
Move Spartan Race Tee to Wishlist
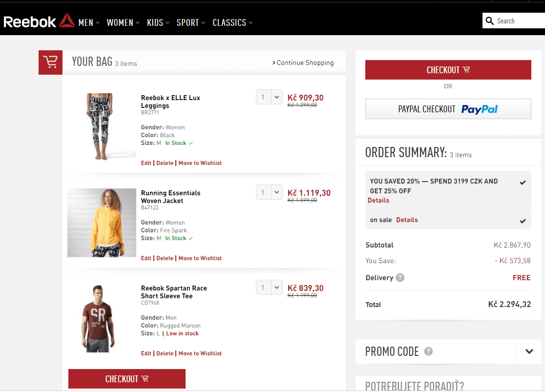pos(200,353)
